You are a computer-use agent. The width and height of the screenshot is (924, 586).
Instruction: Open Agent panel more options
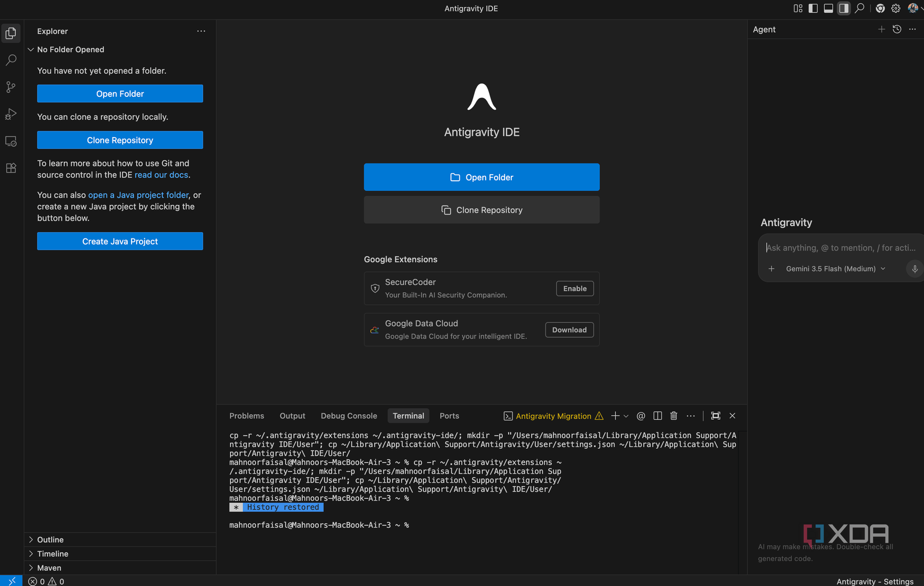click(913, 29)
